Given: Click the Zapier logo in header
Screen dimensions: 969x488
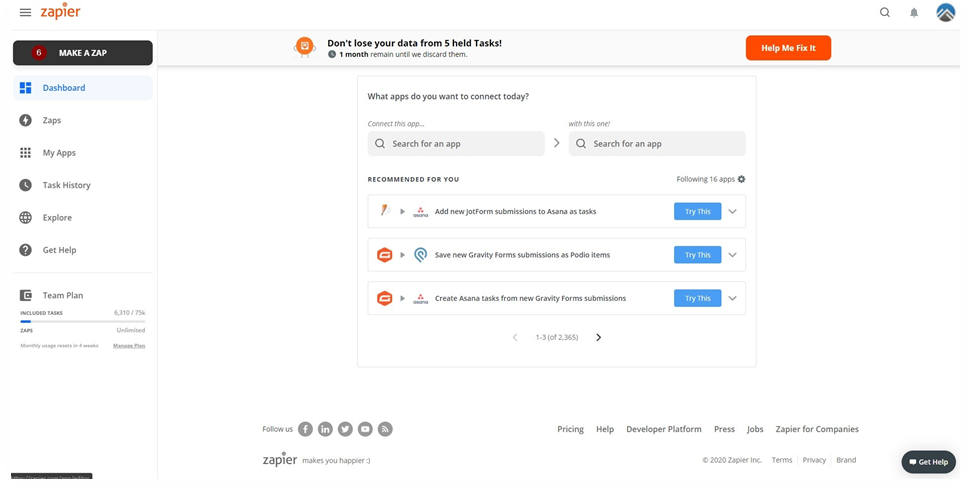Looking at the screenshot, I should point(61,12).
